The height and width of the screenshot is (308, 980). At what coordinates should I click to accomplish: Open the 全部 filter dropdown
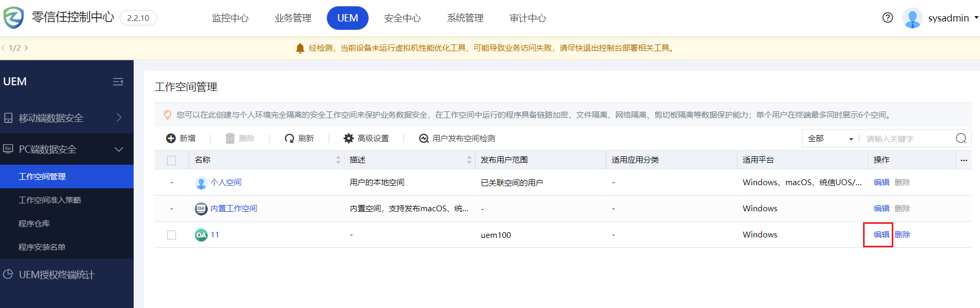click(x=830, y=139)
